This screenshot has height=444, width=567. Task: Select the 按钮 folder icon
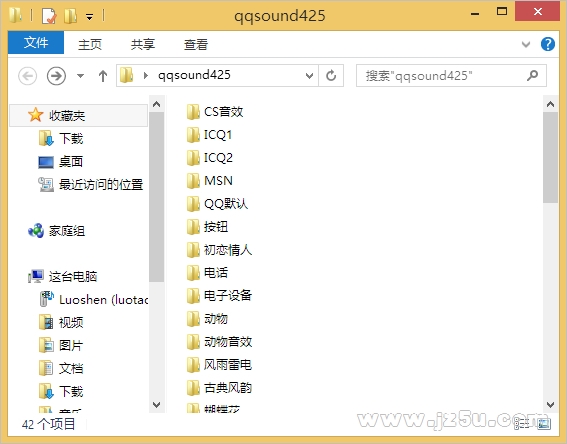tap(193, 227)
